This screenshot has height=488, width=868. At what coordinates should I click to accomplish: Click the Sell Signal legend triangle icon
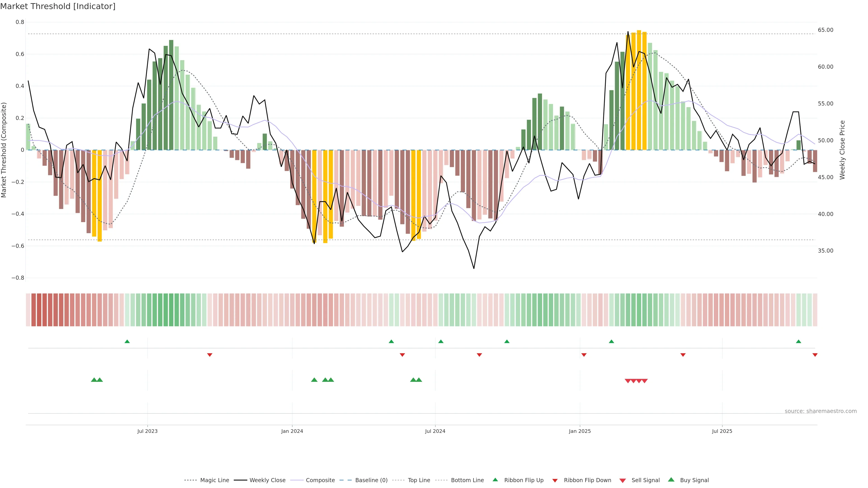[623, 481]
